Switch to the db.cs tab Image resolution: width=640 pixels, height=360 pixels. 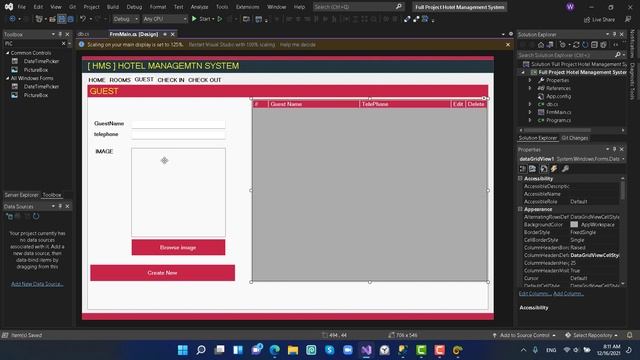83,34
